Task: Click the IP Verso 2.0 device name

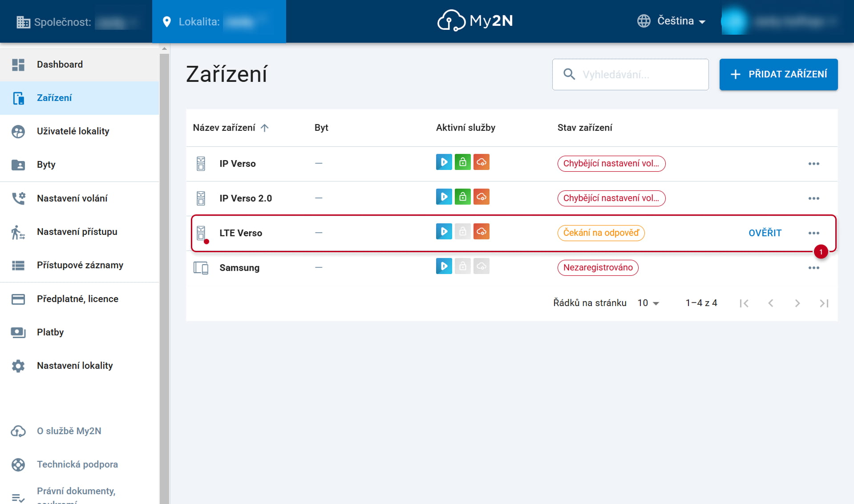Action: (x=246, y=198)
